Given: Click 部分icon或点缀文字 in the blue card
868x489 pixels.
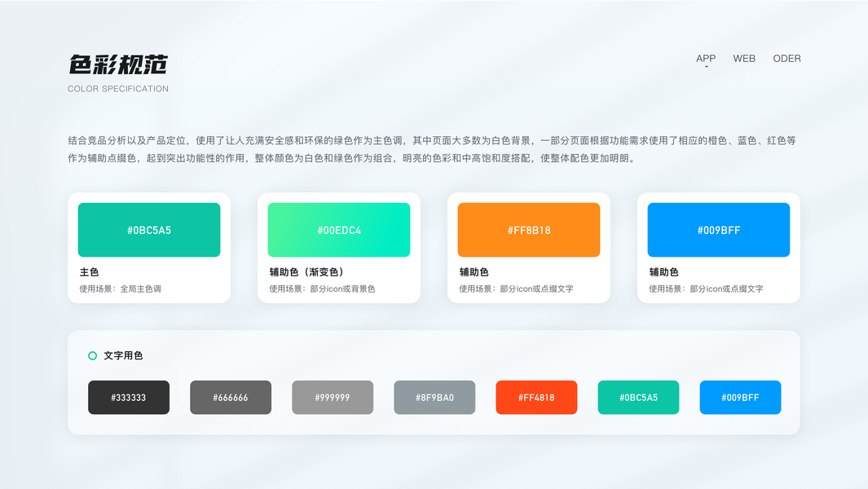Looking at the screenshot, I should tap(726, 289).
